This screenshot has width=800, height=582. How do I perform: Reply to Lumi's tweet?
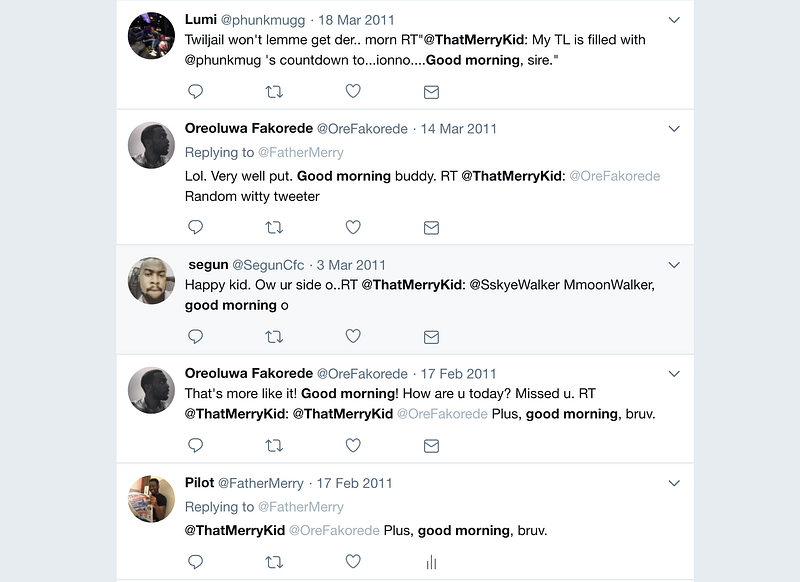tap(196, 91)
